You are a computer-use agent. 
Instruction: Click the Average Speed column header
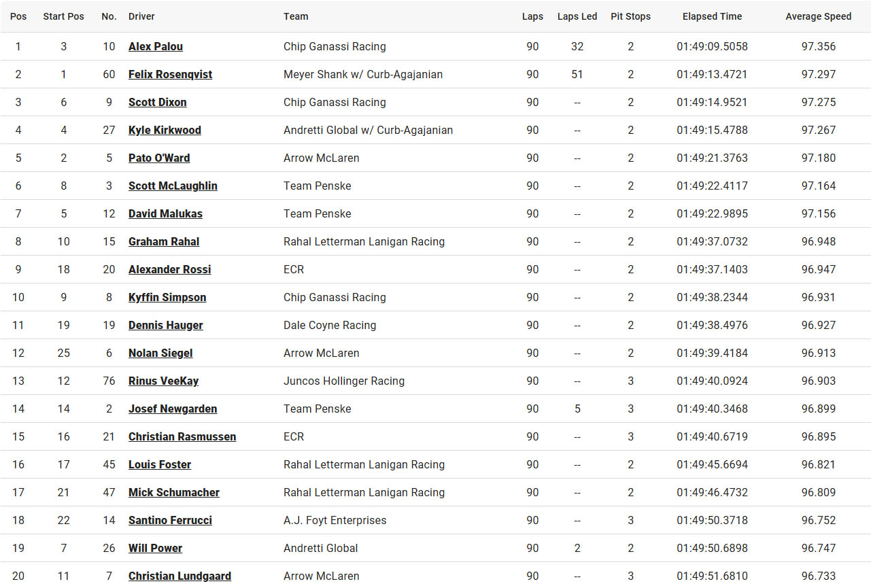click(x=818, y=16)
